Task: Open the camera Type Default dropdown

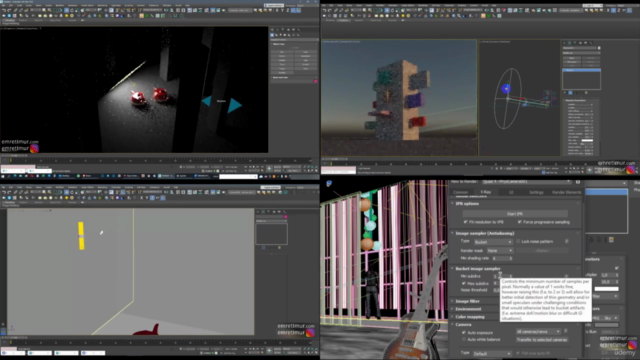Action: (x=492, y=353)
